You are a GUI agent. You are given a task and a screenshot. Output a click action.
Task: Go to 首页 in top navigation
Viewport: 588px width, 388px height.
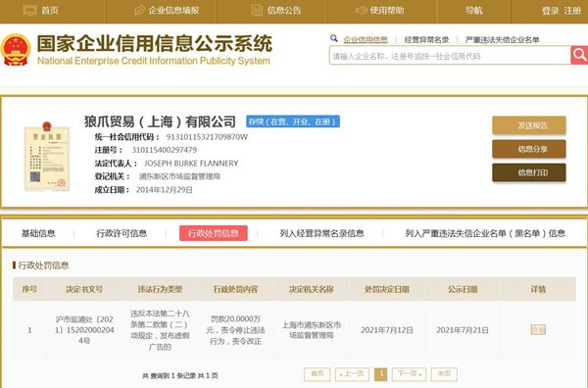click(x=41, y=11)
